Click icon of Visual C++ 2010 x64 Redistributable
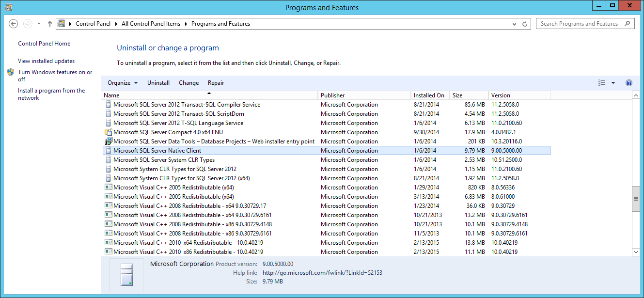The height and width of the screenshot is (298, 644). pos(109,243)
